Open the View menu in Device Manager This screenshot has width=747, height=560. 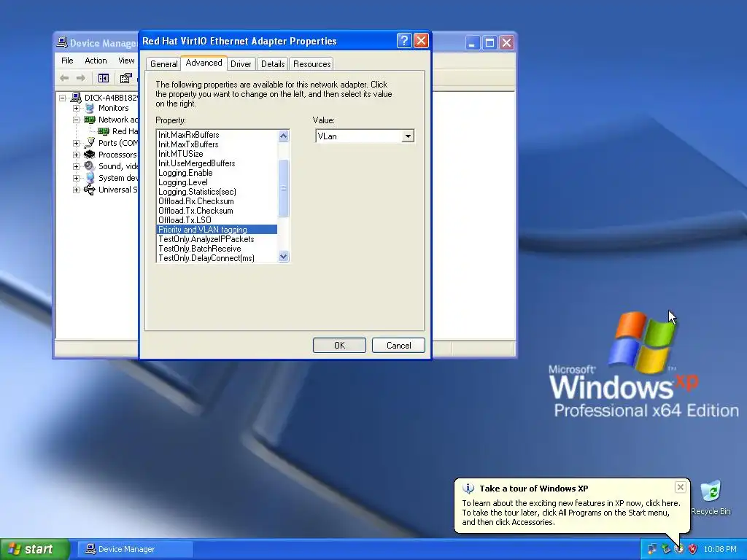(x=126, y=61)
